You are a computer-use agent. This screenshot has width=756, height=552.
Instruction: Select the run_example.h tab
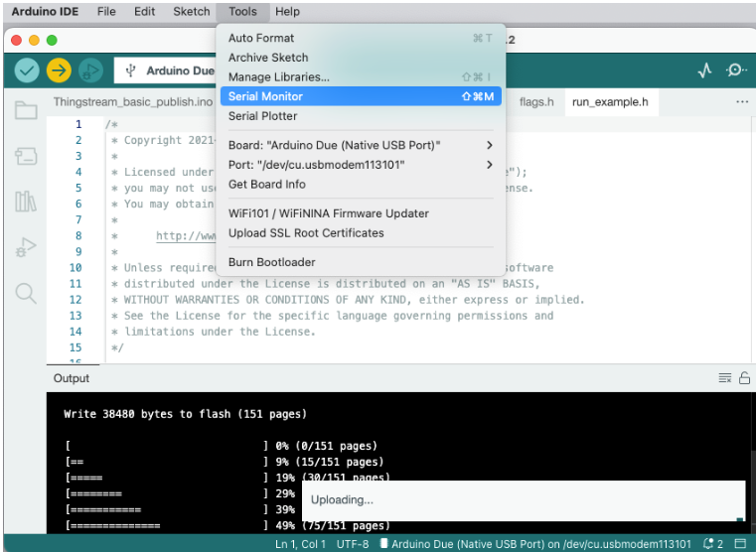pyautogui.click(x=610, y=102)
